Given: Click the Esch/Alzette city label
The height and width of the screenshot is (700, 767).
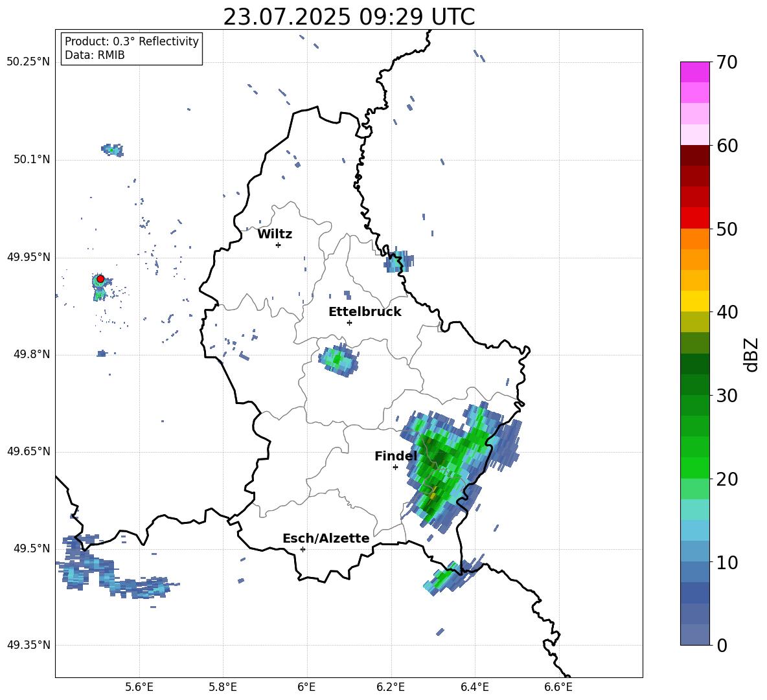Looking at the screenshot, I should pos(326,538).
